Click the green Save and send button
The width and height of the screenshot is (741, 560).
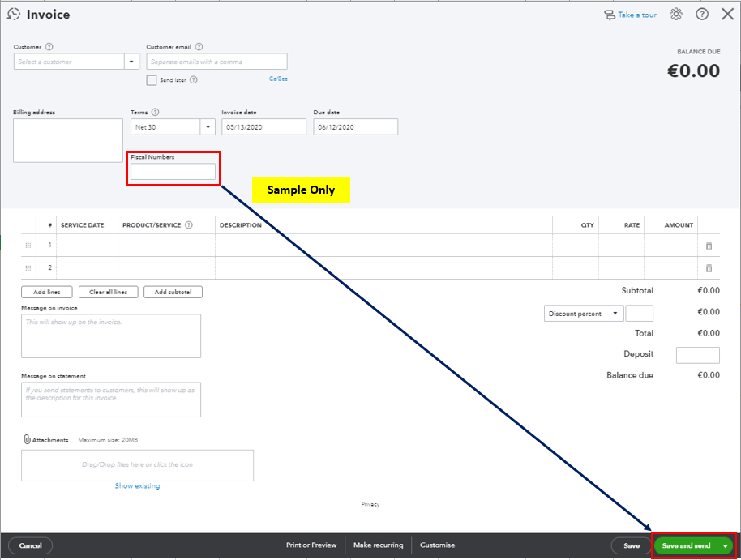pos(686,545)
